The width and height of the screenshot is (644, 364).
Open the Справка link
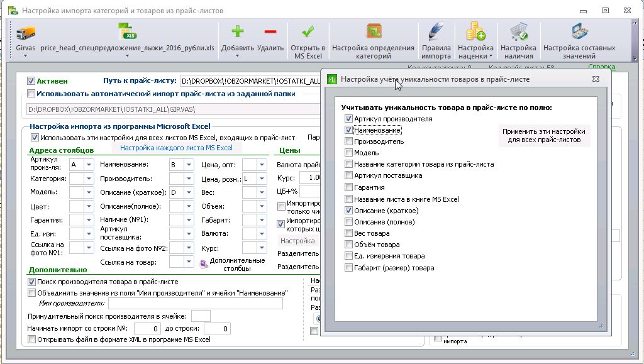pyautogui.click(x=602, y=67)
